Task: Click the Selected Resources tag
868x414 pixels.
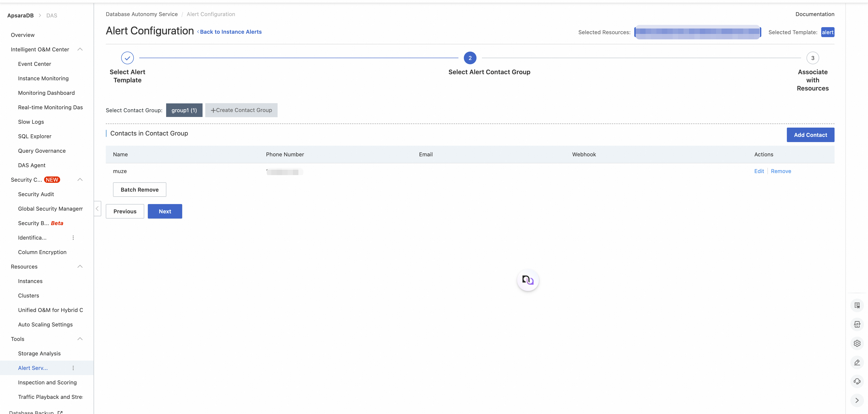Action: coord(698,32)
